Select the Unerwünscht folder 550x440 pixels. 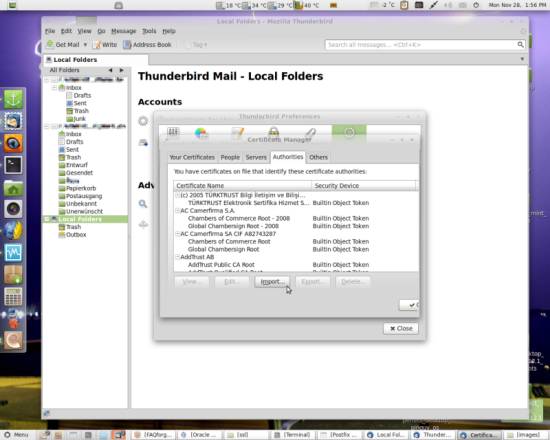tap(84, 211)
